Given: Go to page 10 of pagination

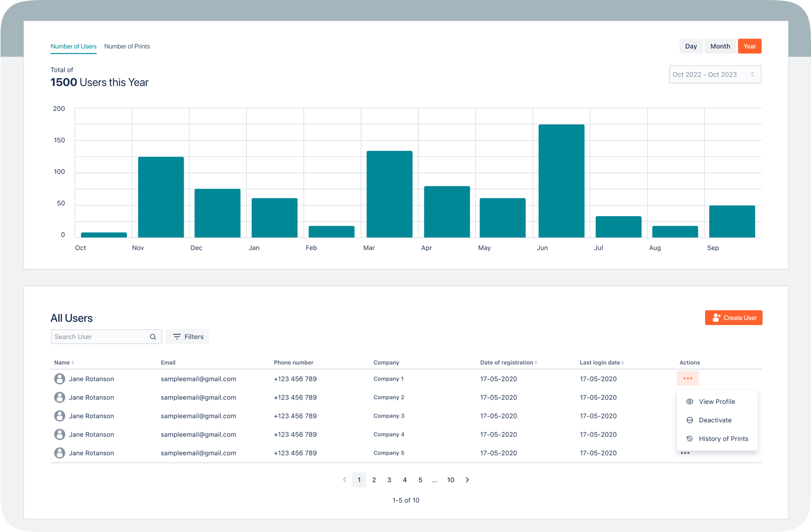Looking at the screenshot, I should click(x=450, y=480).
